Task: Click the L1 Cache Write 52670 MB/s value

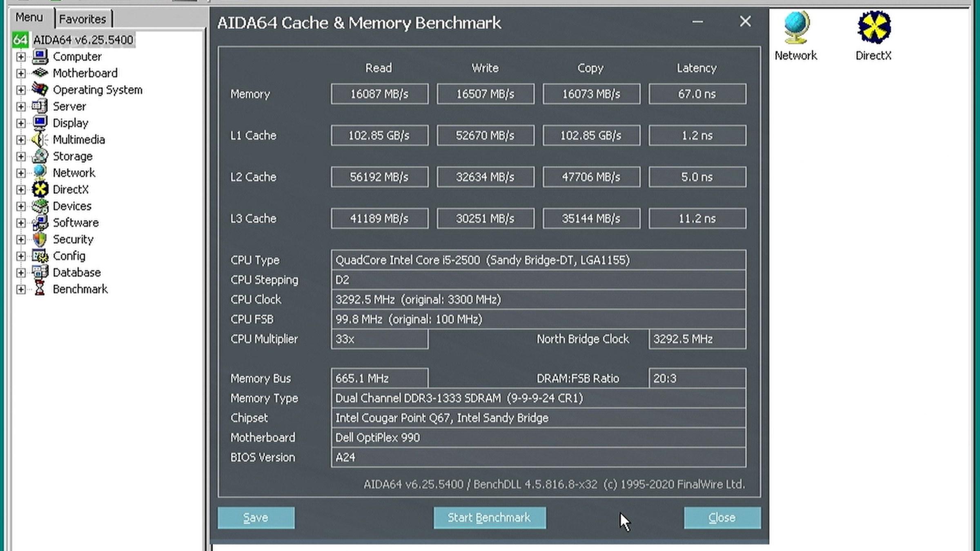Action: coord(486,135)
